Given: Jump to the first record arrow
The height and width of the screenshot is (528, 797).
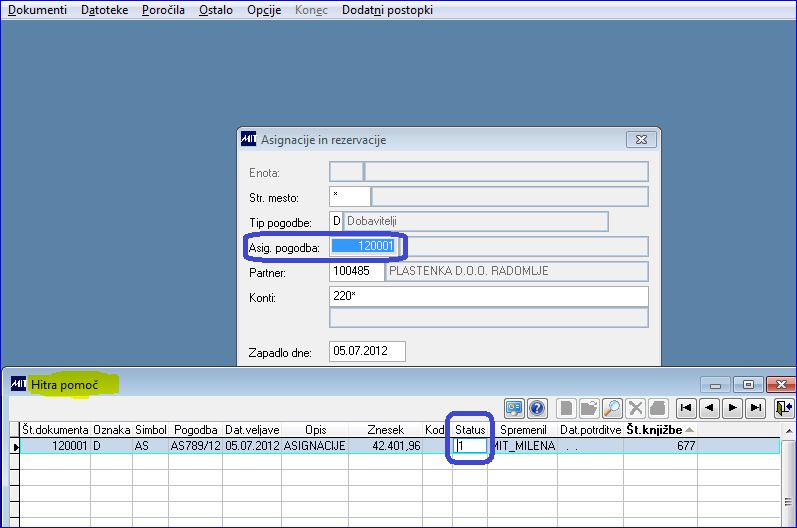Looking at the screenshot, I should (686, 408).
